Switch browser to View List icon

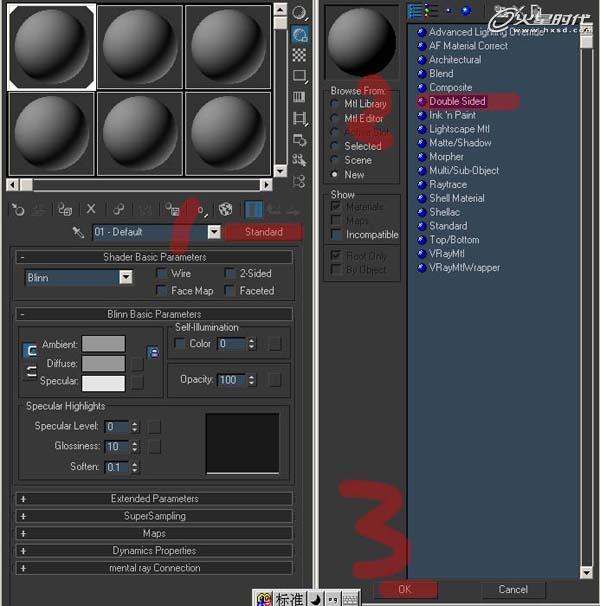pos(415,11)
